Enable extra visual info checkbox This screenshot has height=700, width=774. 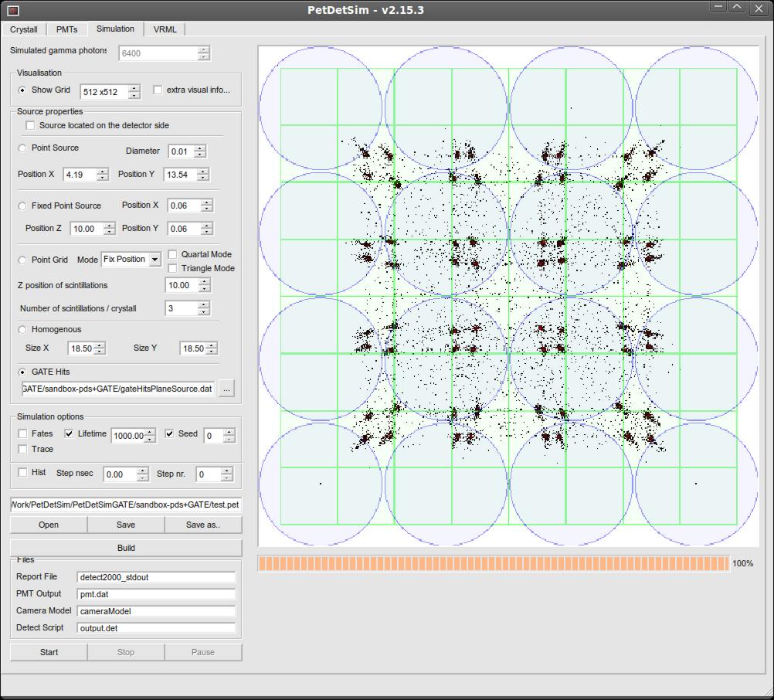pos(158,90)
